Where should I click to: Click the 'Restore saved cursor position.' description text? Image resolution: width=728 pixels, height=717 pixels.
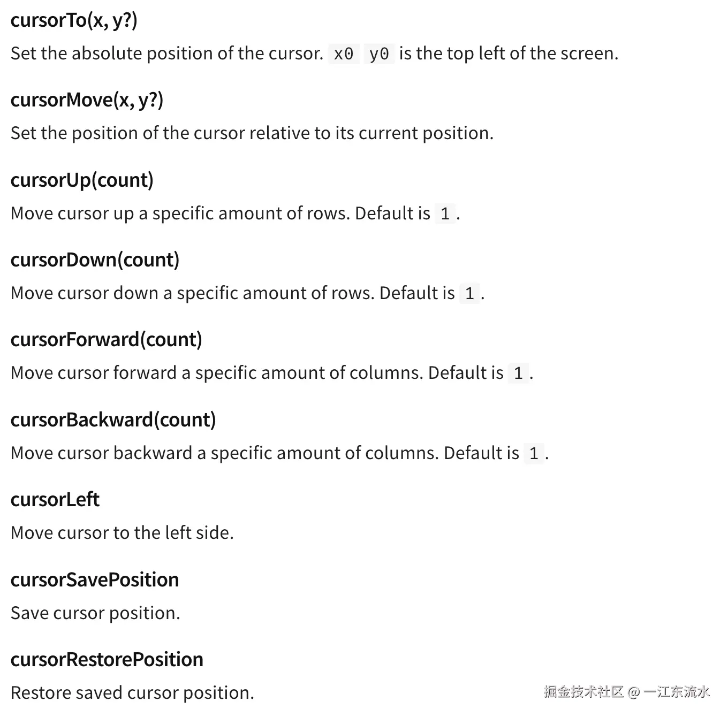click(x=132, y=693)
